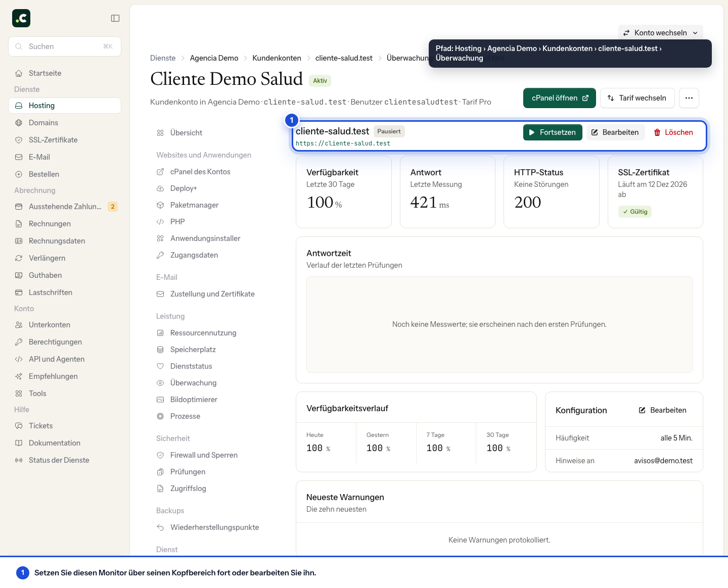Click the API und Agenten code icon
This screenshot has width=728, height=588.
(19, 359)
